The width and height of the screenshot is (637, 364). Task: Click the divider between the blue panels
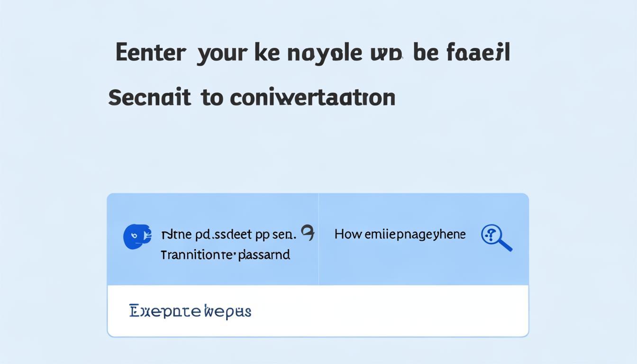pos(318,239)
